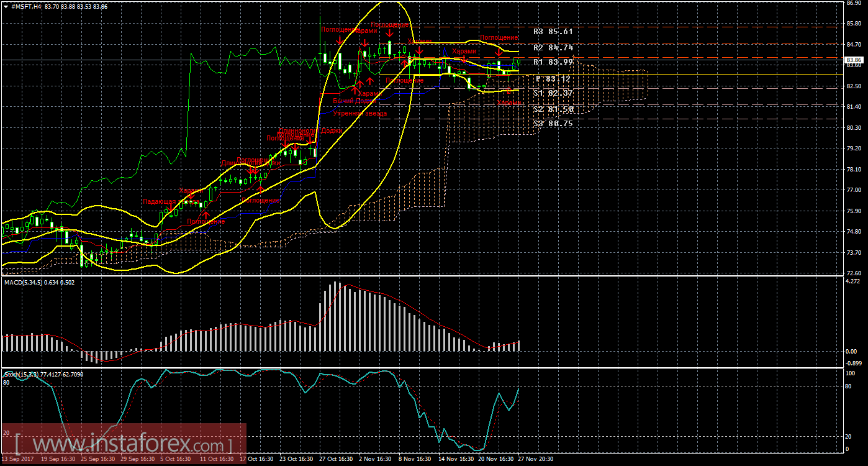Screen dimensions: 868x466
Task: Open the www.instaforex.com watermark link
Action: point(123,445)
